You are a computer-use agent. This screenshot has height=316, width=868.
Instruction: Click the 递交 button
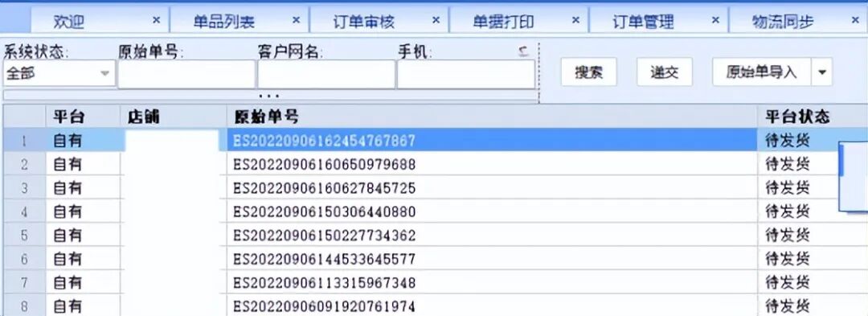tap(665, 72)
